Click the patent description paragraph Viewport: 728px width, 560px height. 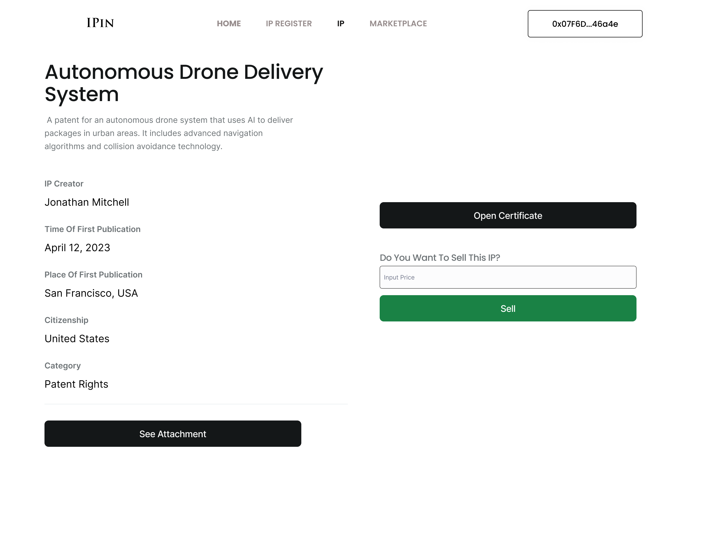(x=169, y=133)
